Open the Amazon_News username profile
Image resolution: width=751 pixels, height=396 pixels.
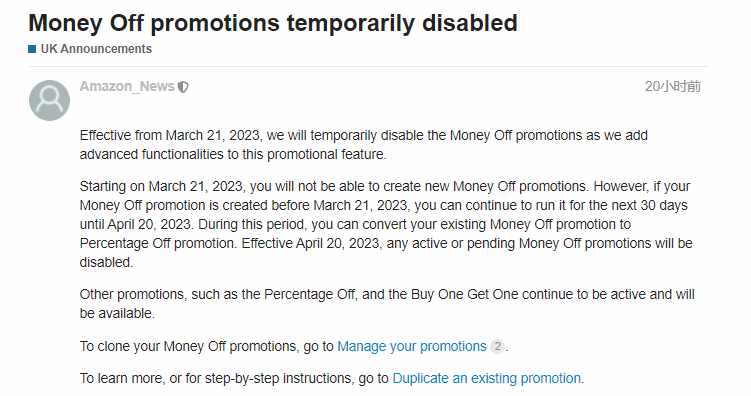point(127,86)
